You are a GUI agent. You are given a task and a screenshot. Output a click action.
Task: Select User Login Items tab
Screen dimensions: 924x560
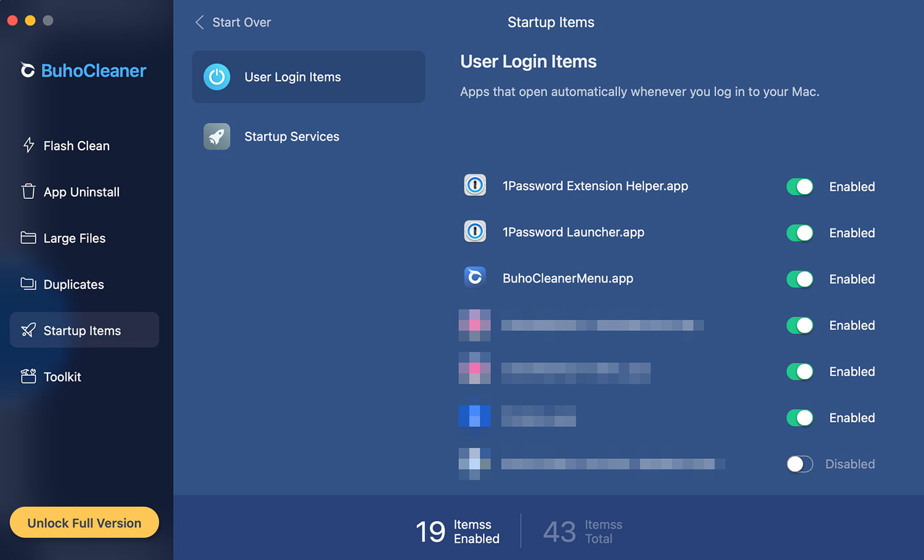(x=309, y=77)
